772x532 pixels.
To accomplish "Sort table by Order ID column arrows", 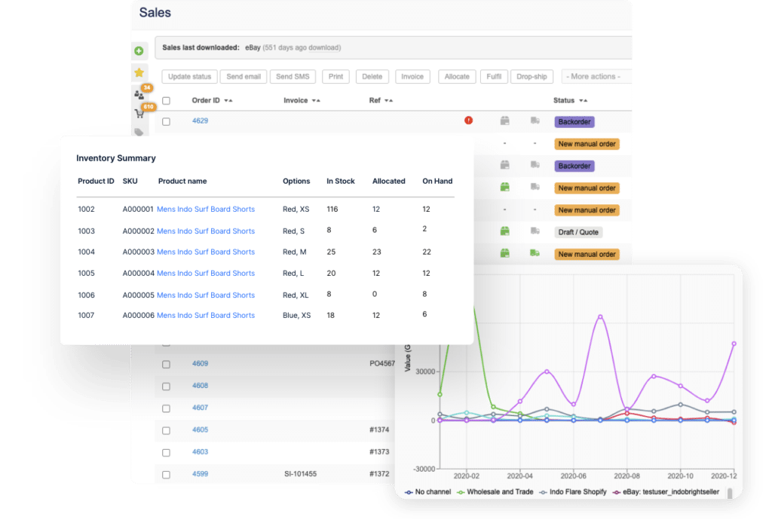I will (x=228, y=100).
